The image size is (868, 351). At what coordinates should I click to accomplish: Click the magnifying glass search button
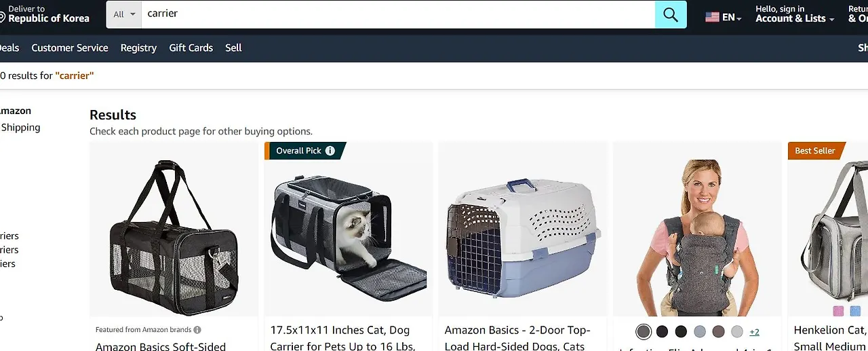pos(671,14)
